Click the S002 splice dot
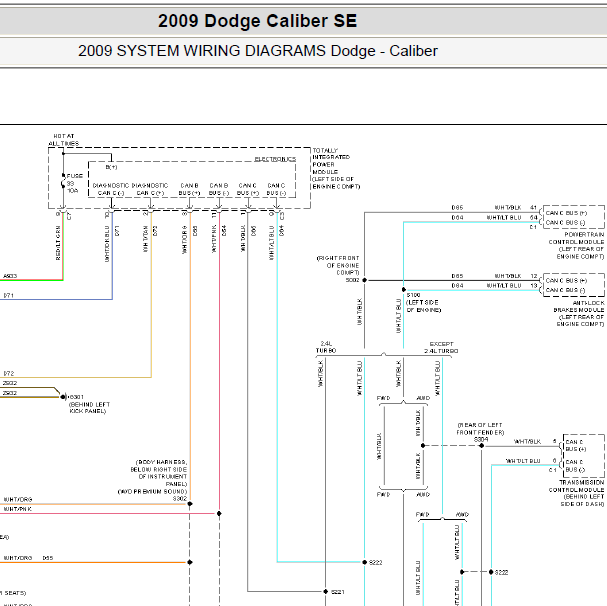The height and width of the screenshot is (606, 607). pyautogui.click(x=364, y=280)
